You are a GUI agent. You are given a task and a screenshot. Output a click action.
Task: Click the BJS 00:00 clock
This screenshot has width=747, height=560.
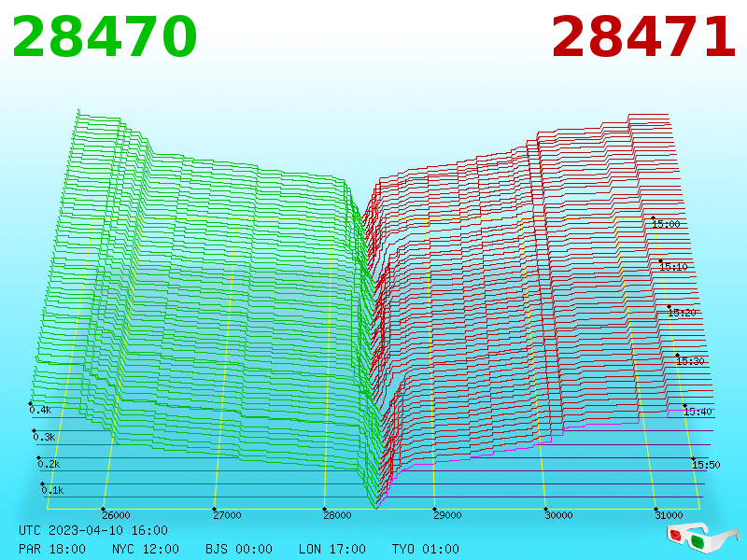click(x=239, y=549)
